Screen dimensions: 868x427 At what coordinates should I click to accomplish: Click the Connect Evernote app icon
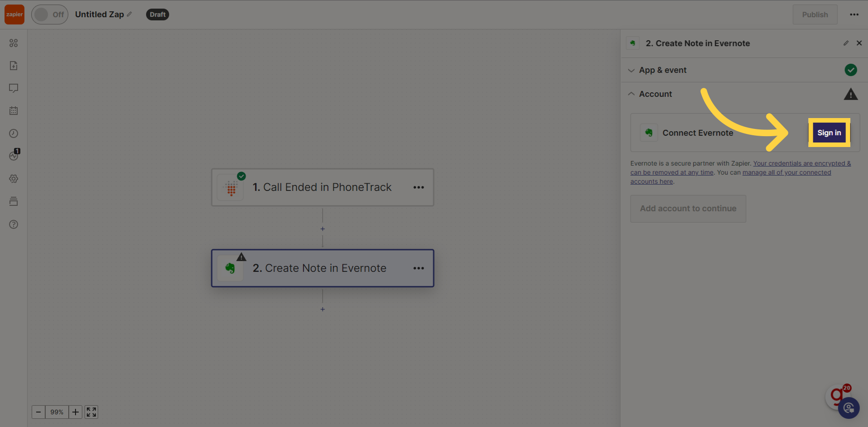click(649, 133)
